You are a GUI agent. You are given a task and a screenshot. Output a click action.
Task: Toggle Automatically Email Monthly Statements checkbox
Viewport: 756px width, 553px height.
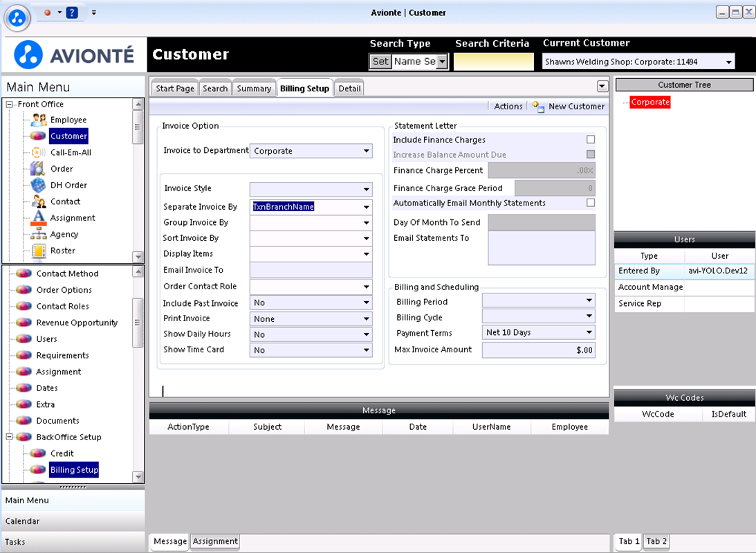pyautogui.click(x=591, y=203)
